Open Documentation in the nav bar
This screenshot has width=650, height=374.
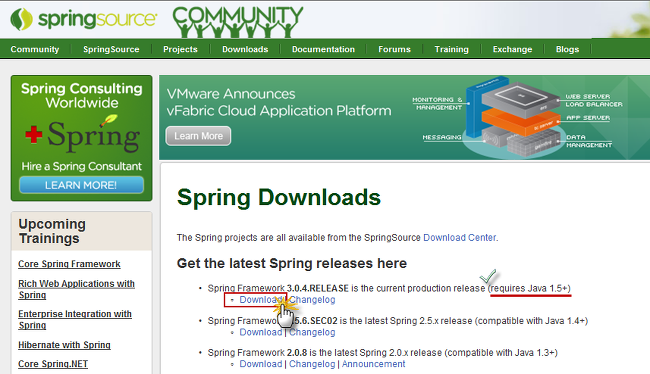[323, 49]
